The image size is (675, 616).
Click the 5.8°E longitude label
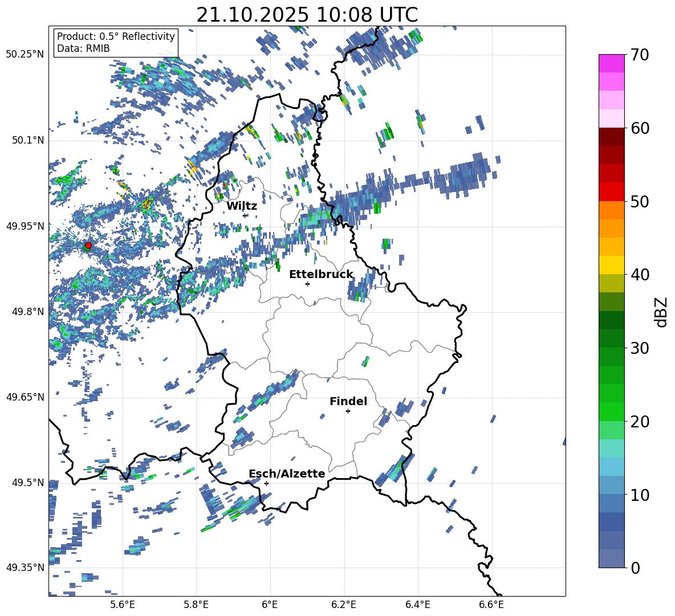196,605
